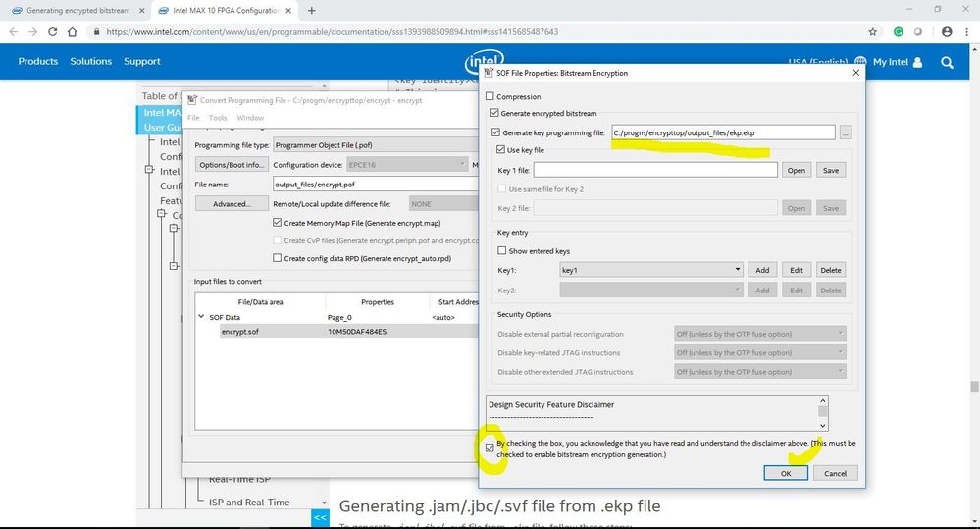Image resolution: width=980 pixels, height=529 pixels.
Task: Uncheck Create Memory Map File option
Action: pyautogui.click(x=277, y=223)
